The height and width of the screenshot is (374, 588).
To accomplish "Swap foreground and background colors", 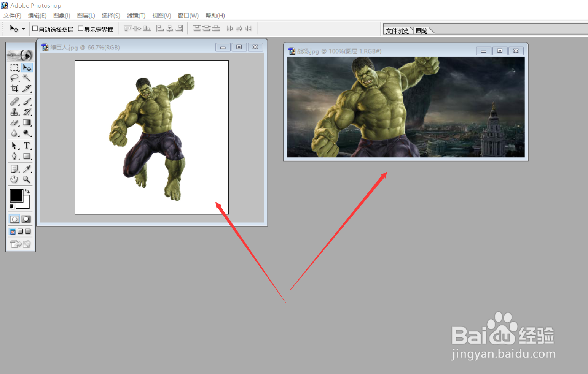I will 27,191.
